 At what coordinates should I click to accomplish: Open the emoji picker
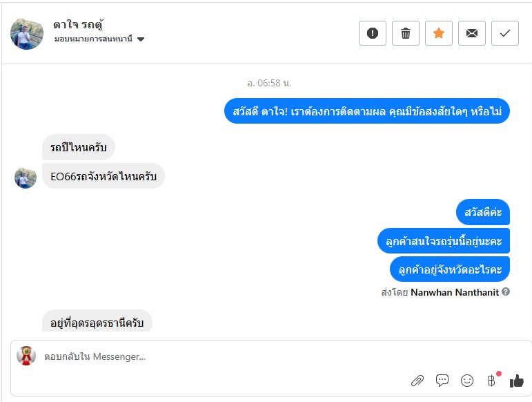click(x=467, y=381)
